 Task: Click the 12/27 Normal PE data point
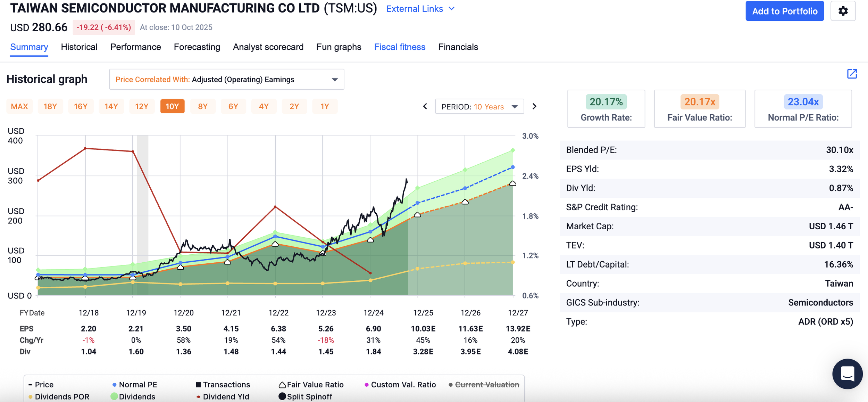coord(513,167)
